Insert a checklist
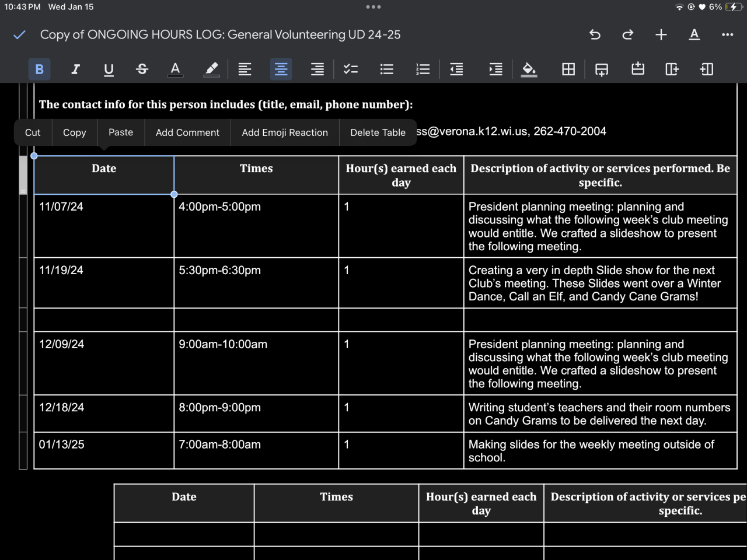 click(x=351, y=69)
